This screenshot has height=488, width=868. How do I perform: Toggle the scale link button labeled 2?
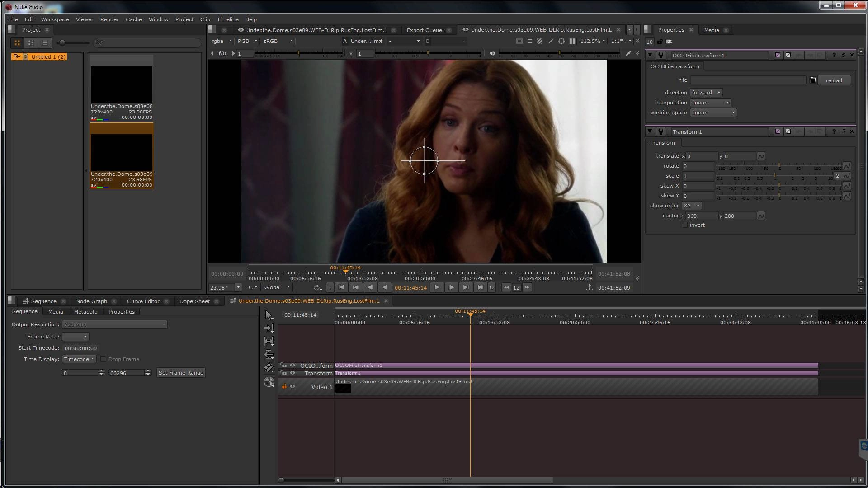[837, 176]
